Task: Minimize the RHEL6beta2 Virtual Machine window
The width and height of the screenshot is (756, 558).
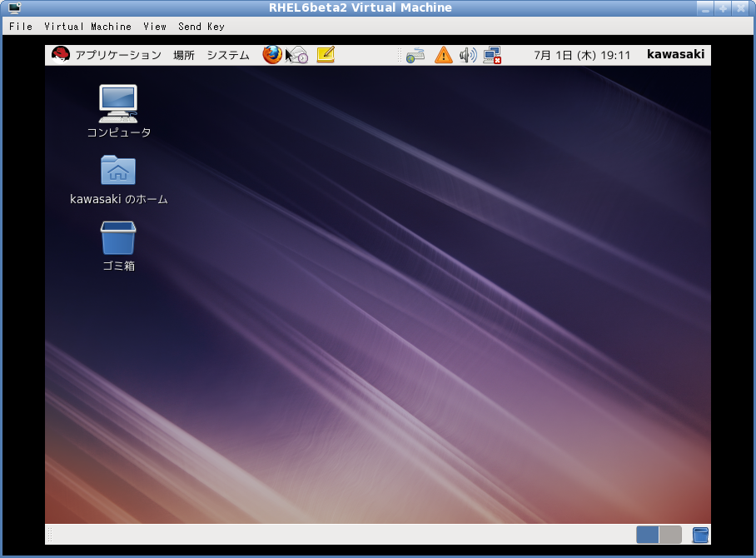Action: [x=705, y=8]
